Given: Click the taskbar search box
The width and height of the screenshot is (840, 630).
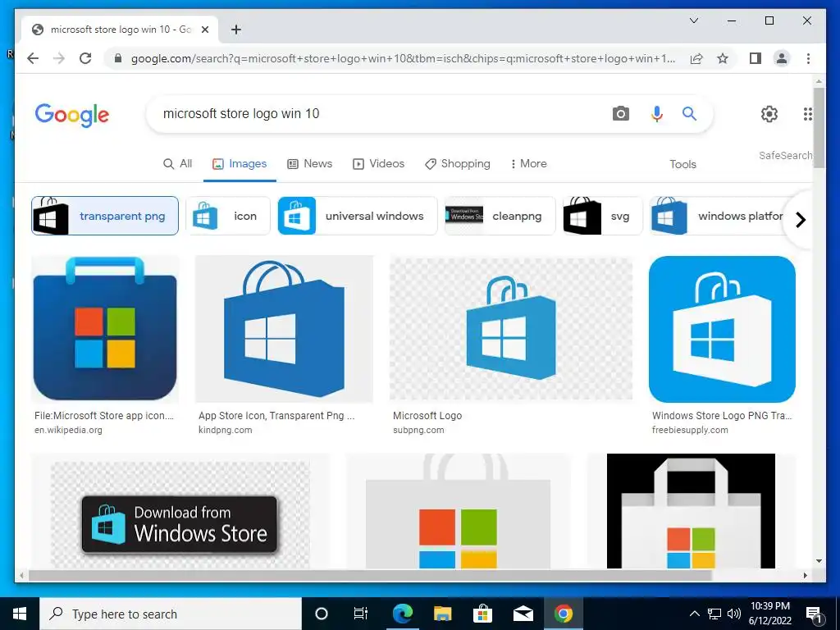Looking at the screenshot, I should tap(171, 614).
